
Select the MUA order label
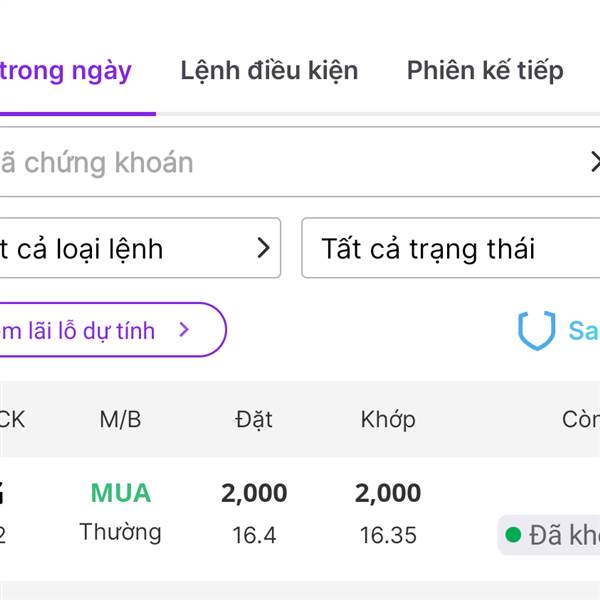(120, 493)
